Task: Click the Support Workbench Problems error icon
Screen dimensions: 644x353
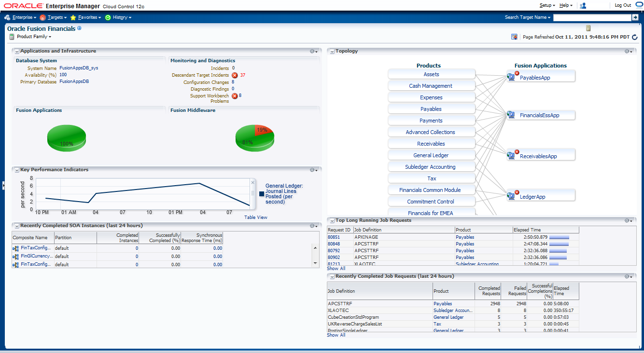Action: point(235,95)
